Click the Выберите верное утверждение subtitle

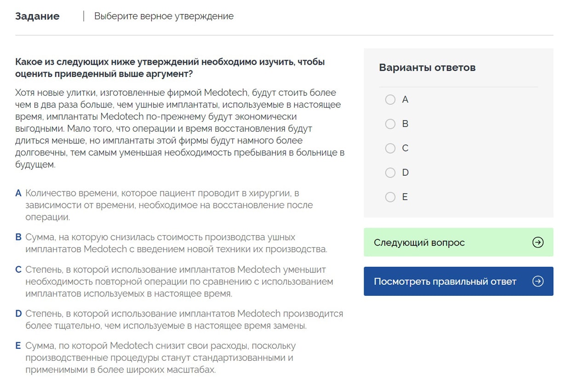click(164, 16)
